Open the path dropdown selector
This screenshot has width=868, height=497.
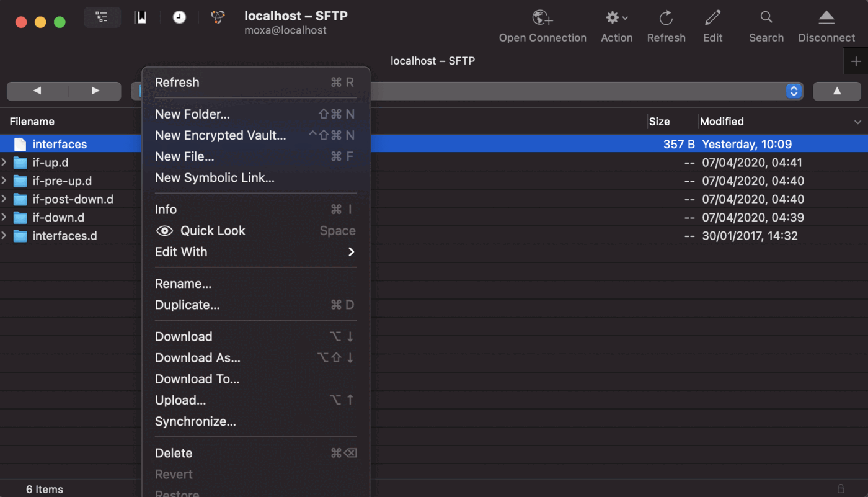(794, 91)
